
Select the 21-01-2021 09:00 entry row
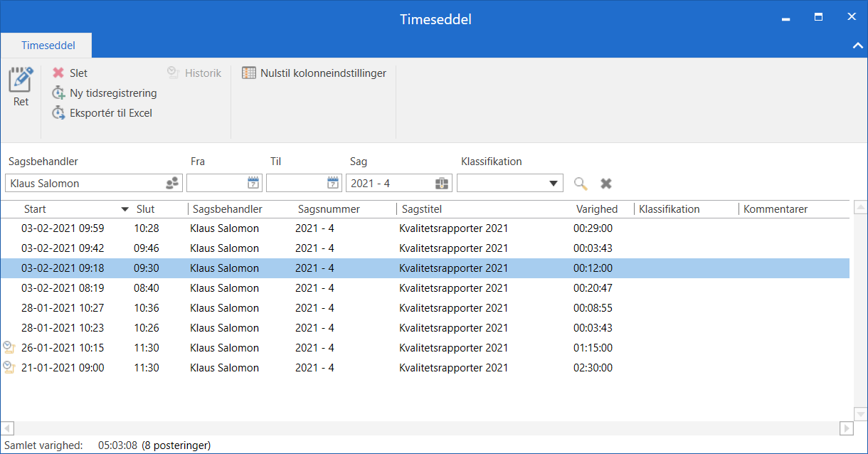(285, 368)
